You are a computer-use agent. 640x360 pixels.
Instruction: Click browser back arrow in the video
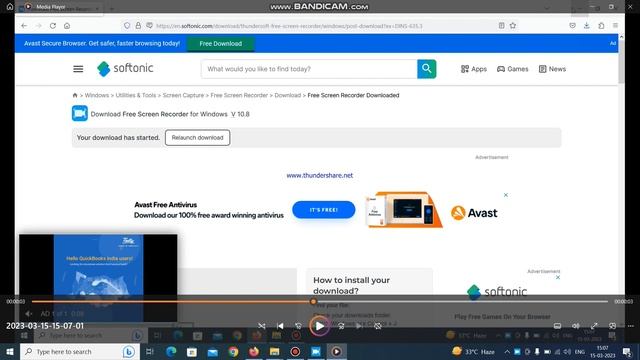tap(24, 26)
